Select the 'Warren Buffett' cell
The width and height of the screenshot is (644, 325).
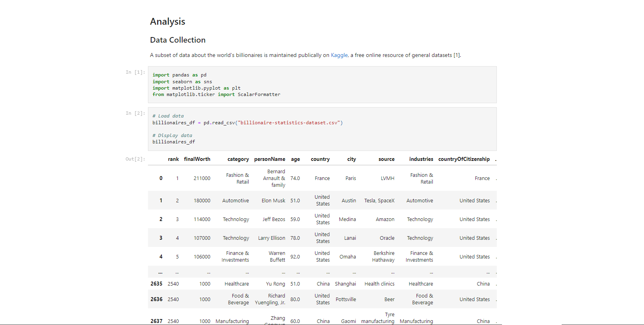pyautogui.click(x=277, y=257)
